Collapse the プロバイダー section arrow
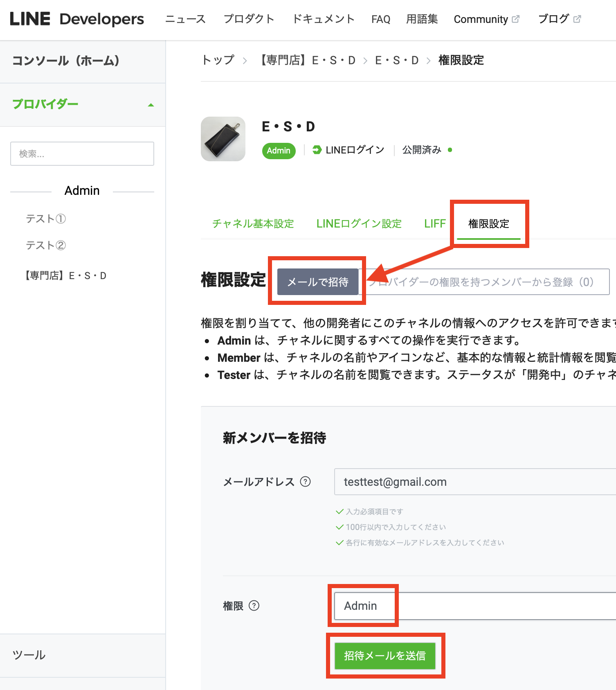This screenshot has height=690, width=616. pyautogui.click(x=151, y=105)
